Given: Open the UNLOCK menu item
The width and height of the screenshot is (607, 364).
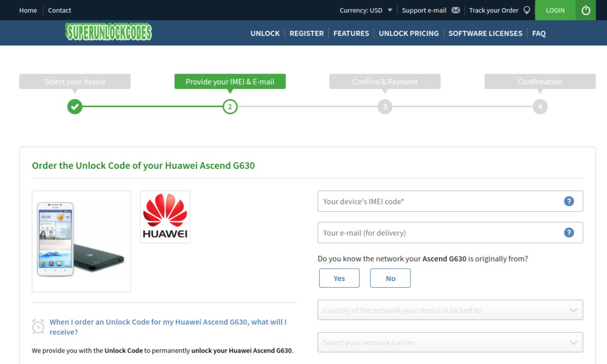Looking at the screenshot, I should 265,33.
